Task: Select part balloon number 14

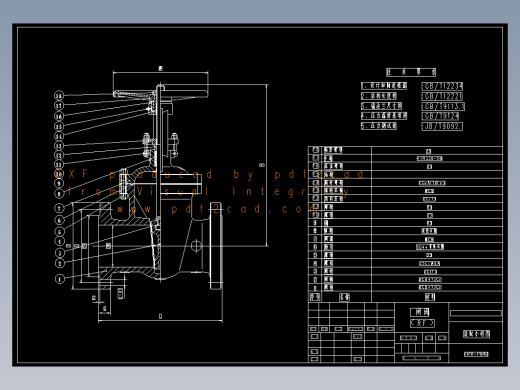Action: click(59, 136)
